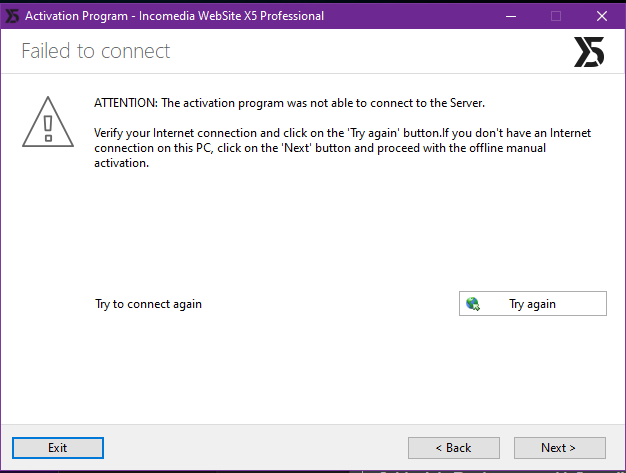
Task: Proceed to offline activation with Next
Action: coord(559,448)
